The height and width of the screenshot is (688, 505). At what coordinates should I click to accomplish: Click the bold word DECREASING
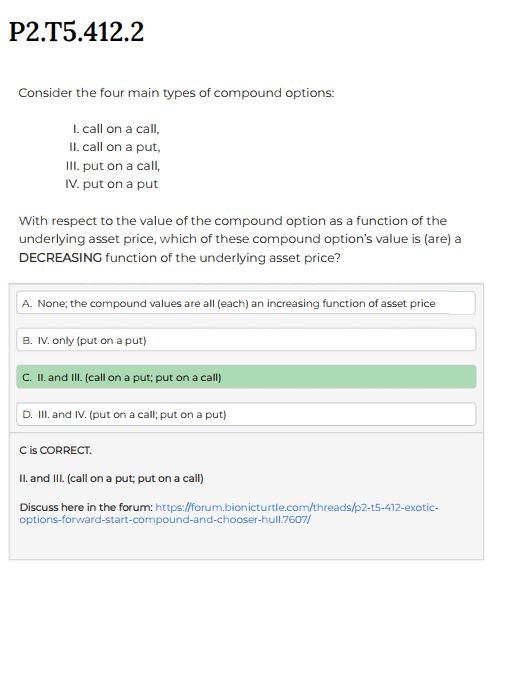(60, 258)
